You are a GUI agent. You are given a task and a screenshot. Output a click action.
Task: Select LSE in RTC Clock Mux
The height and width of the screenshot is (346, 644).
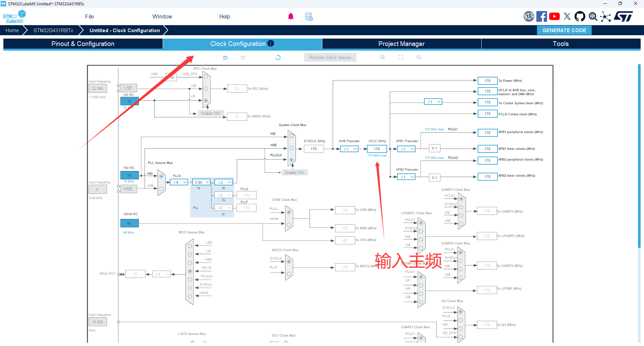[x=206, y=89]
